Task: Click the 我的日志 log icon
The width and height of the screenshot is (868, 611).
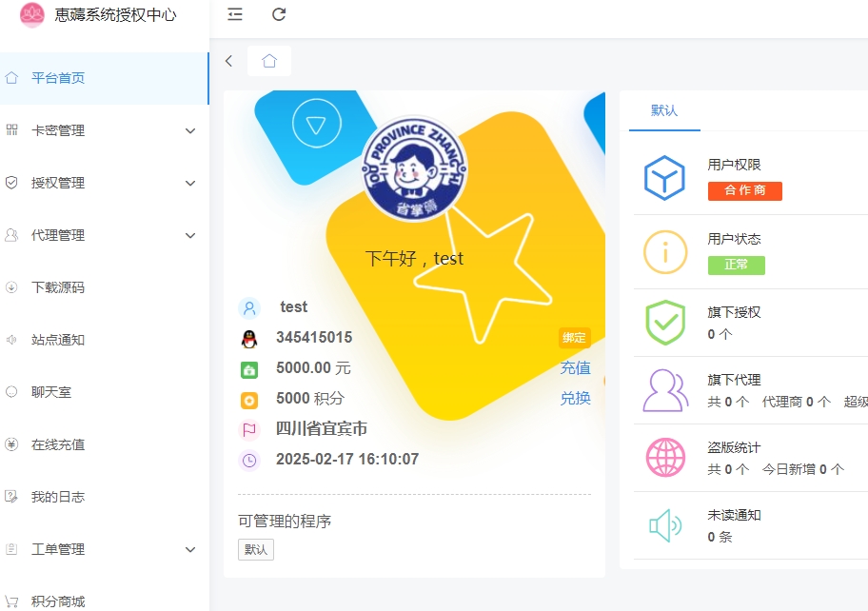Action: (11, 497)
